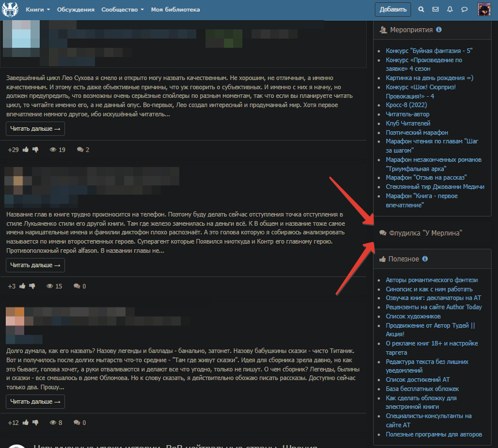
Task: Open Моя библиотека page
Action: [176, 10]
